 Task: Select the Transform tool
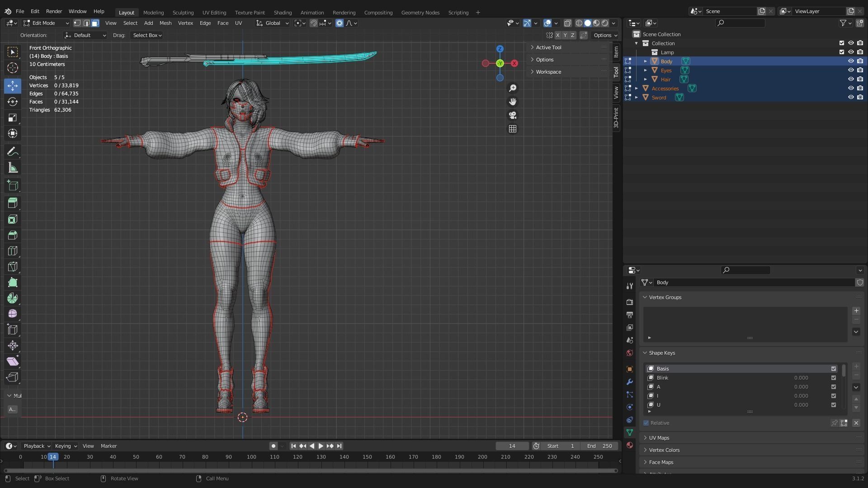tap(13, 134)
